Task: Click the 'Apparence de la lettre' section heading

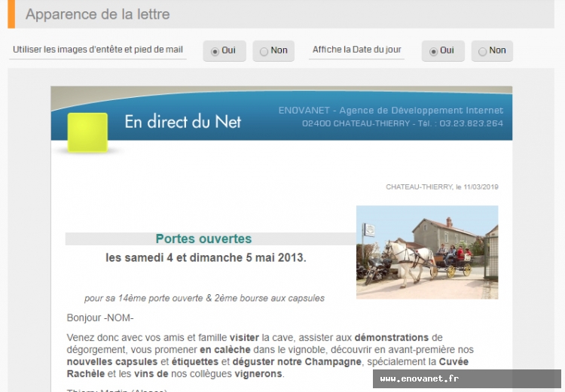Action: pyautogui.click(x=98, y=14)
